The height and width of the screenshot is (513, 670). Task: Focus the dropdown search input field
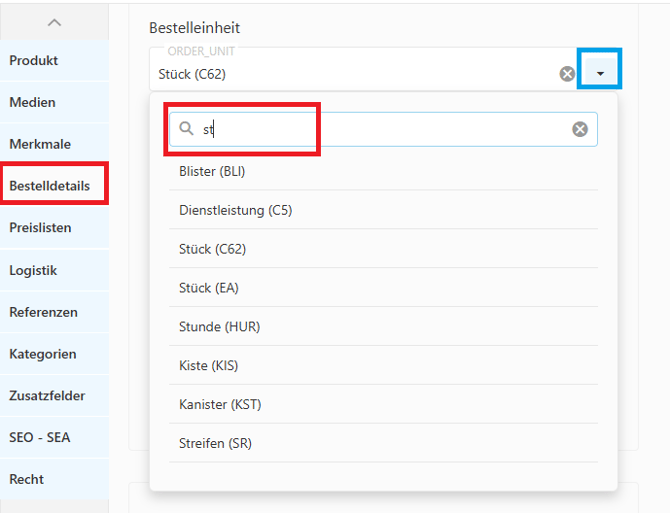point(380,129)
